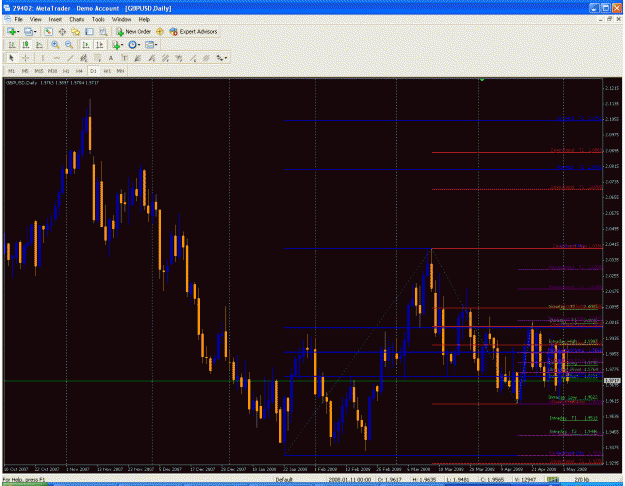Select the Vertical Line drawing tool
The width and height of the screenshot is (625, 486).
click(42, 58)
